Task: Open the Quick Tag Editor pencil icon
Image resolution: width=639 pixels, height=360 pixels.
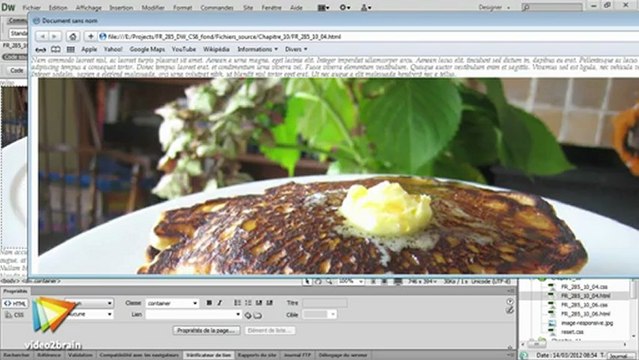Action: pyautogui.click(x=510, y=310)
